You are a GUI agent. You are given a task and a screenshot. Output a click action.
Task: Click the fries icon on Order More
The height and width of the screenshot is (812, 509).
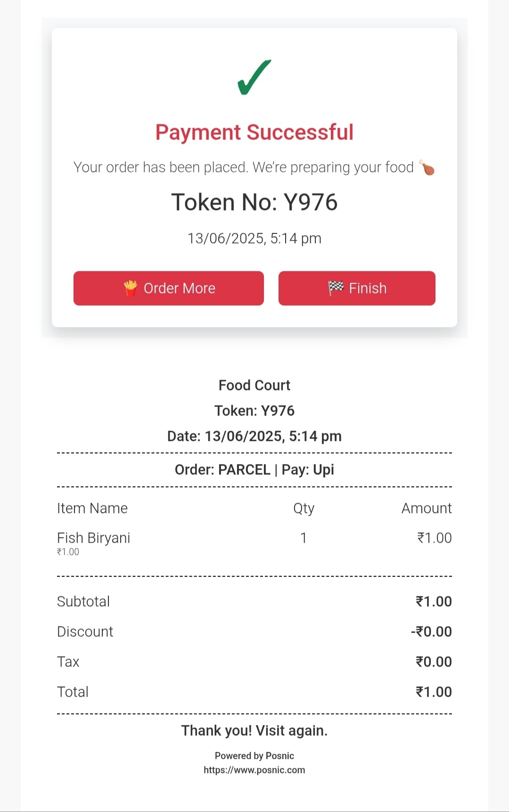[x=131, y=288]
